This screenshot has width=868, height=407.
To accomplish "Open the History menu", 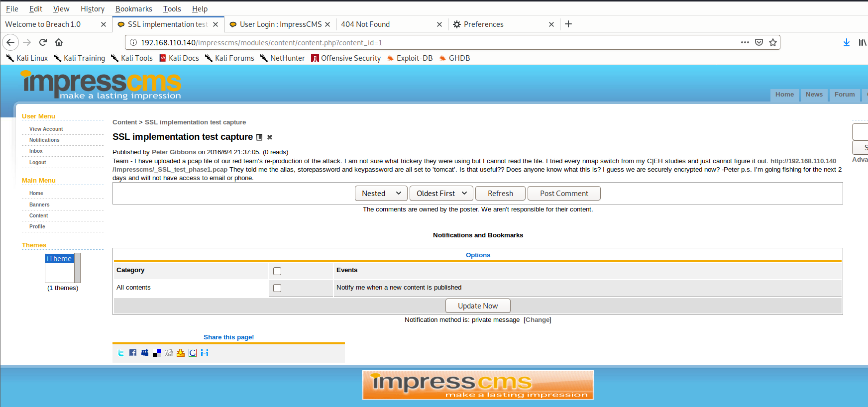I will 93,9.
